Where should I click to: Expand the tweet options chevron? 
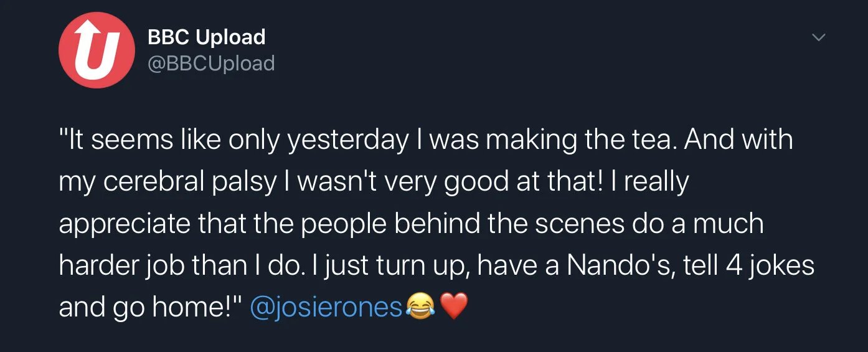(819, 38)
